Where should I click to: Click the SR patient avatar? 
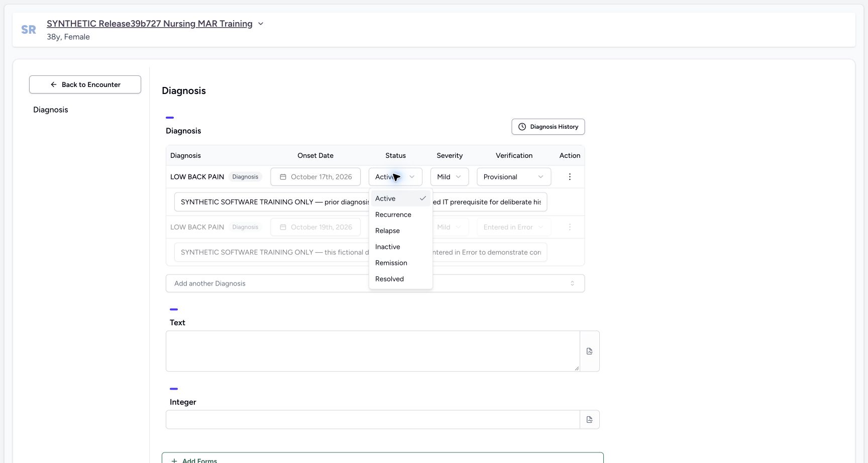(29, 30)
